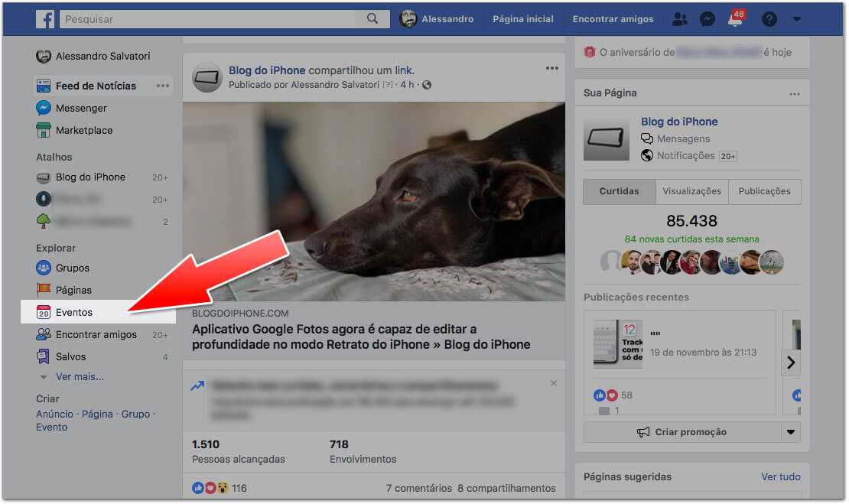Click Grupo link under Criar
The width and height of the screenshot is (849, 504).
point(135,414)
